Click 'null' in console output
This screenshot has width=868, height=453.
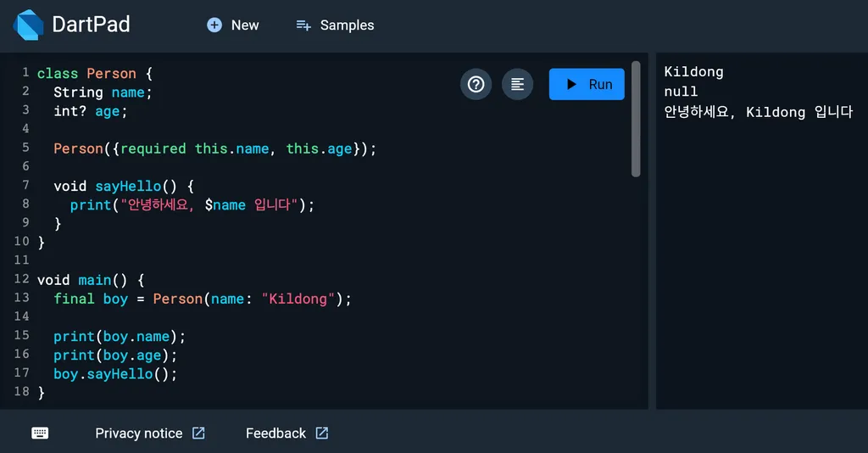click(x=681, y=92)
